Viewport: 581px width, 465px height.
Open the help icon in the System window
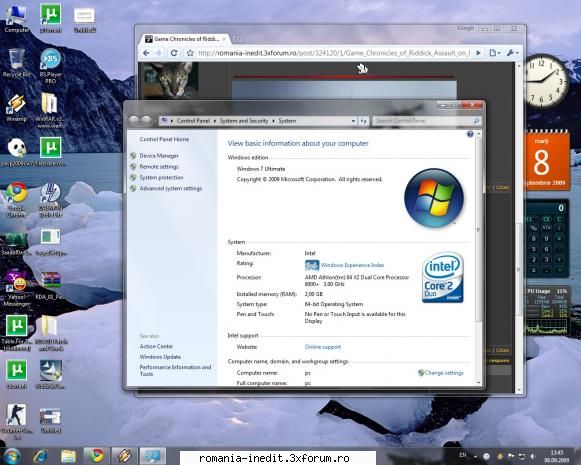click(470, 134)
